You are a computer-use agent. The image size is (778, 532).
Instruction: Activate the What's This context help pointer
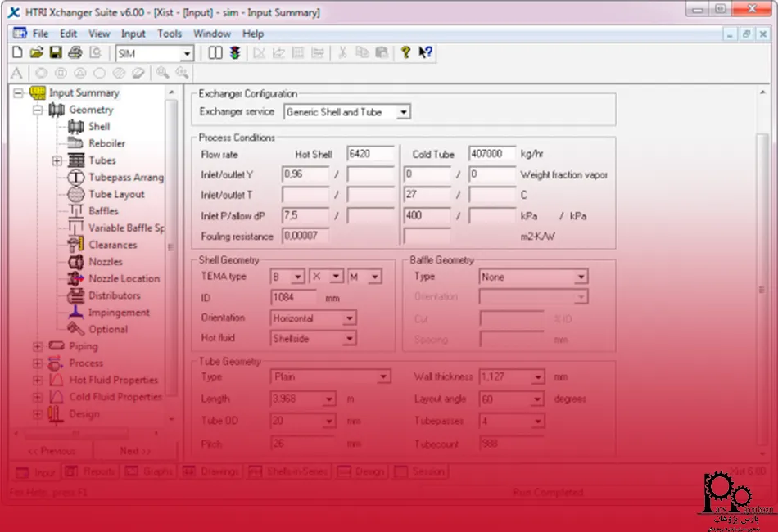click(425, 53)
